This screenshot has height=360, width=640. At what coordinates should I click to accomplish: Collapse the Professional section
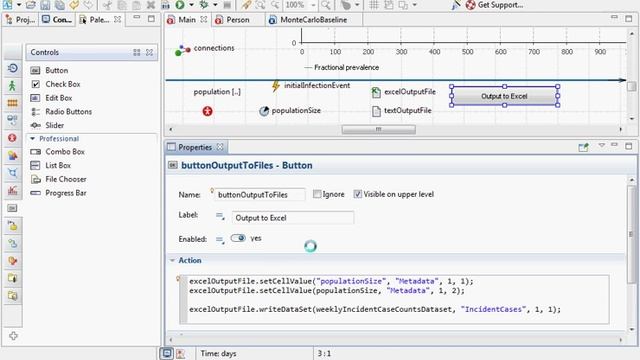point(33,139)
